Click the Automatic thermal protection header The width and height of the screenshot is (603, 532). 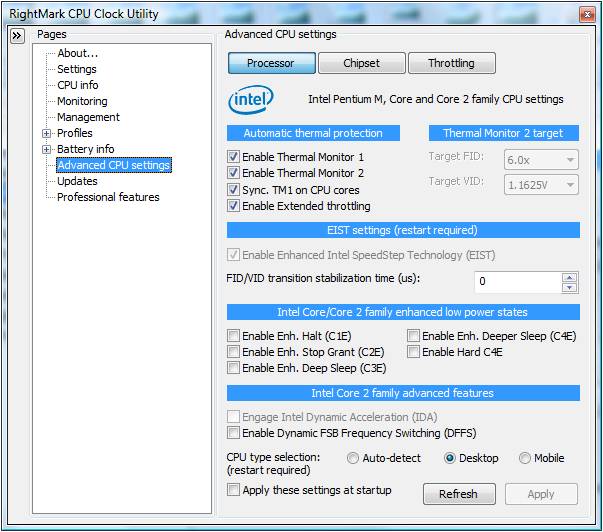click(x=313, y=133)
